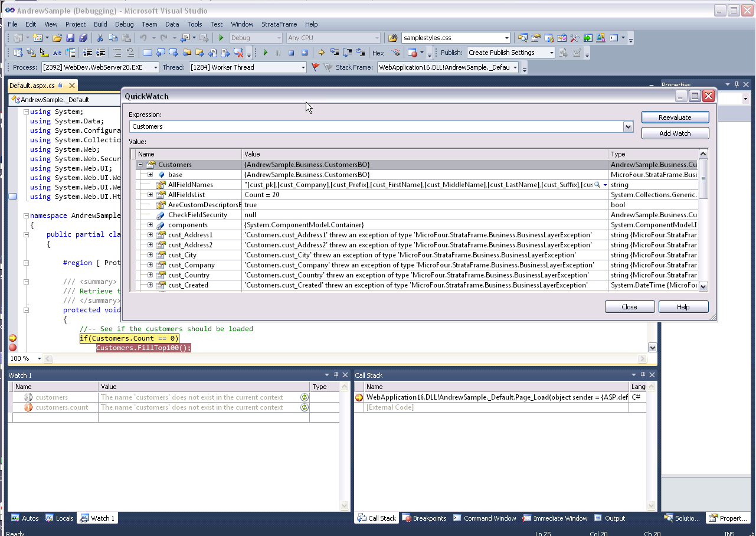Screen dimensions: 756x536
Task: Click the Reevaluate button
Action: 675,117
